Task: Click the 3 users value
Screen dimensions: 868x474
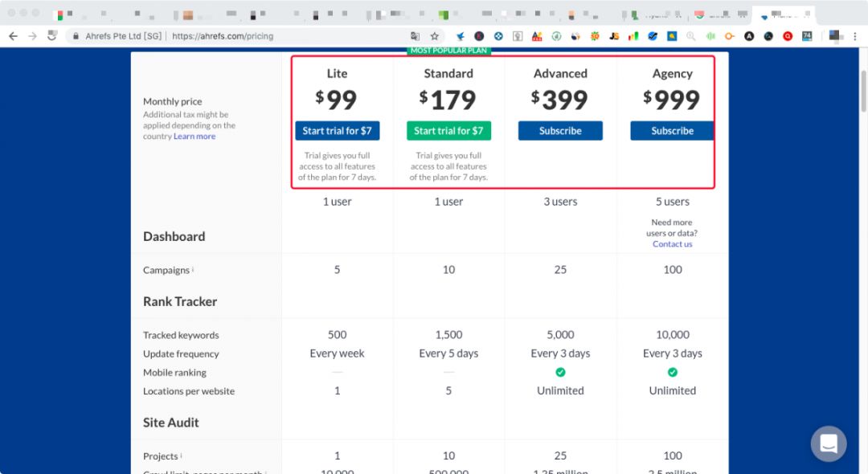Action: pos(560,202)
